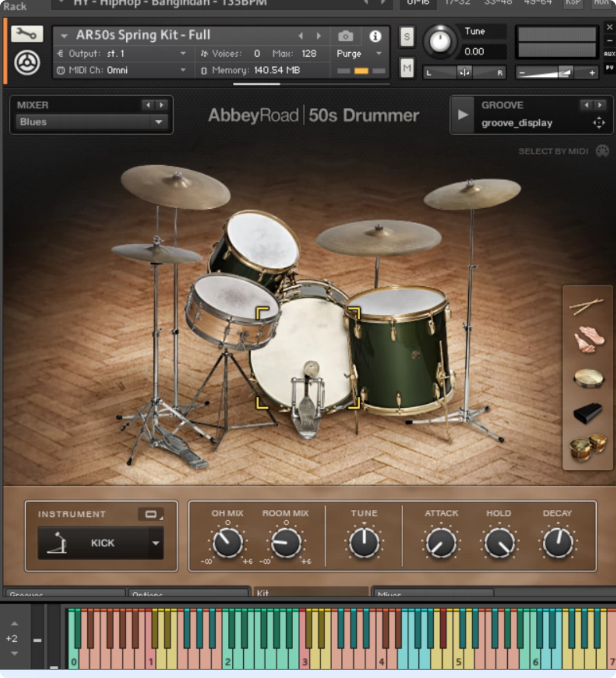616x678 pixels.
Task: Click the L-R pan slider
Action: (464, 73)
